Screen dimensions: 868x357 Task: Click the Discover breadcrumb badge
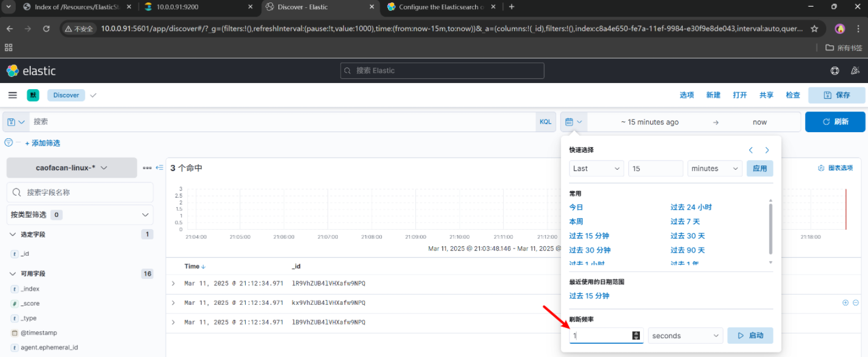click(x=66, y=95)
